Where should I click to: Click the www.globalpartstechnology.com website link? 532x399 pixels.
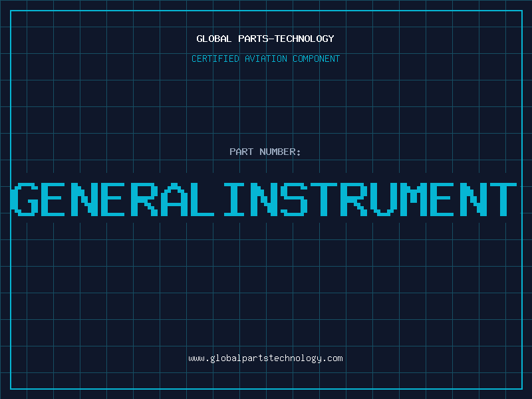tap(265, 358)
